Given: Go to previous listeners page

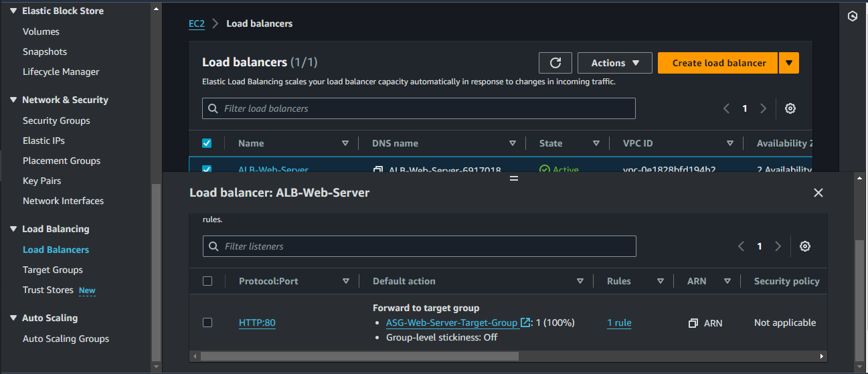Looking at the screenshot, I should tap(742, 246).
